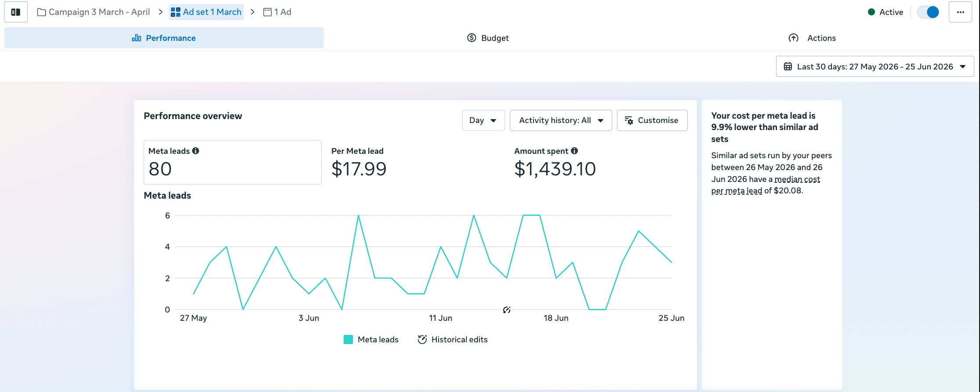Click the Customise settings gear icon
Viewport: 980px width, 392px height.
[629, 120]
